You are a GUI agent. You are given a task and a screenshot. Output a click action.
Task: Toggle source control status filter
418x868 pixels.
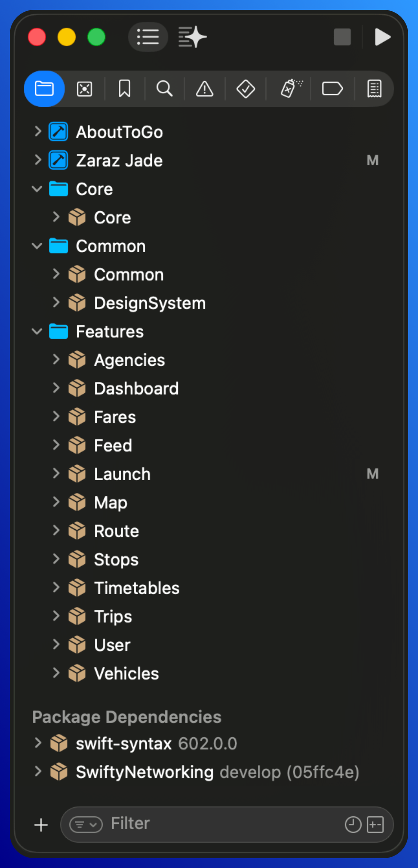[376, 824]
